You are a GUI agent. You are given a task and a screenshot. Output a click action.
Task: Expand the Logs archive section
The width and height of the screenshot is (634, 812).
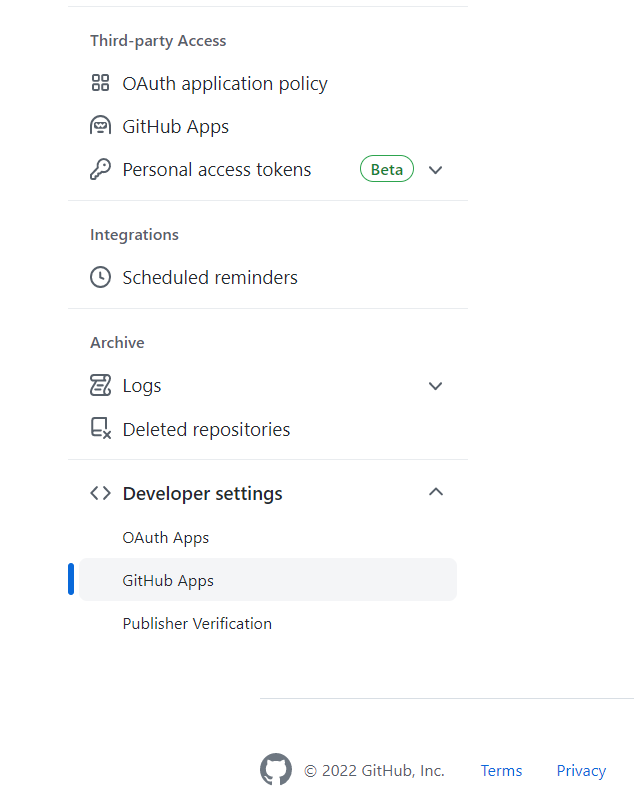[435, 385]
